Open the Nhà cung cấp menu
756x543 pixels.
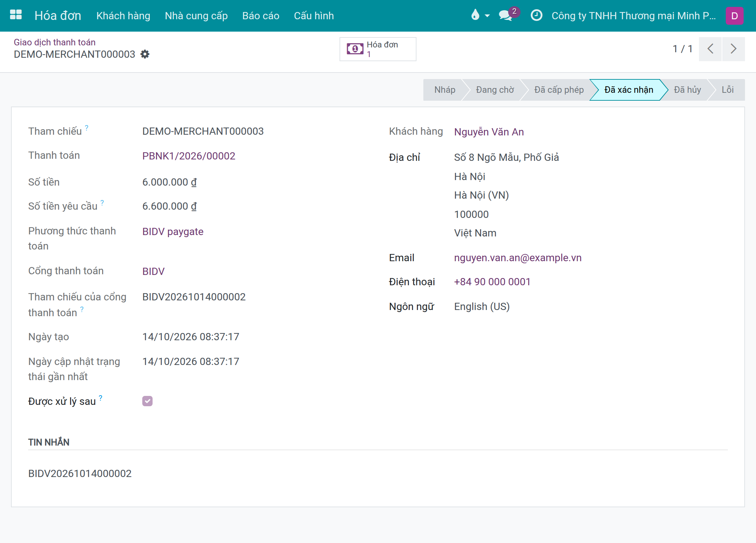[196, 15]
